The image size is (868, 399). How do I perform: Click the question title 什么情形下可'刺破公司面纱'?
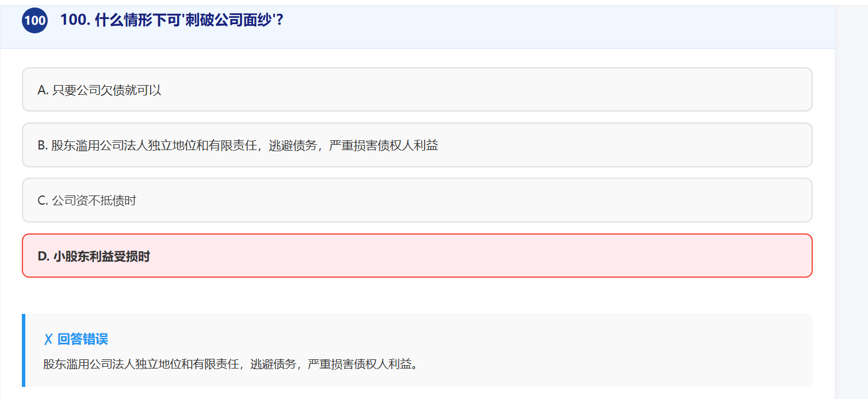tap(172, 20)
